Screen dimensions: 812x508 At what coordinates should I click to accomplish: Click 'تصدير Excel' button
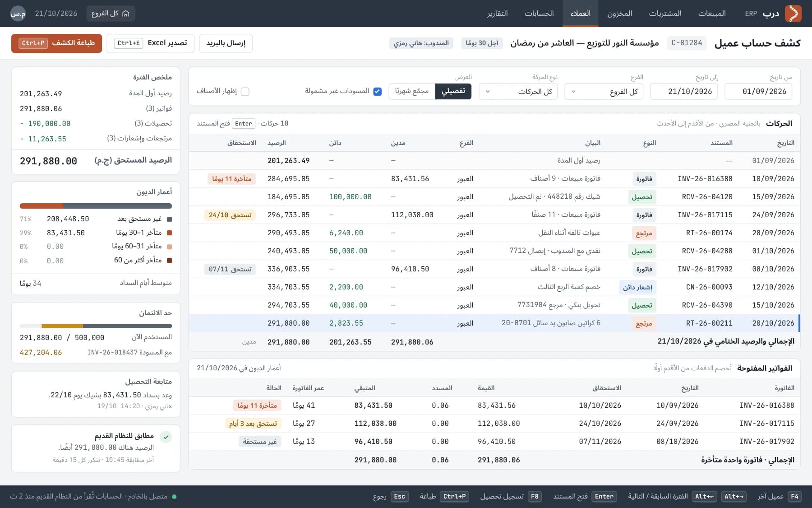151,43
